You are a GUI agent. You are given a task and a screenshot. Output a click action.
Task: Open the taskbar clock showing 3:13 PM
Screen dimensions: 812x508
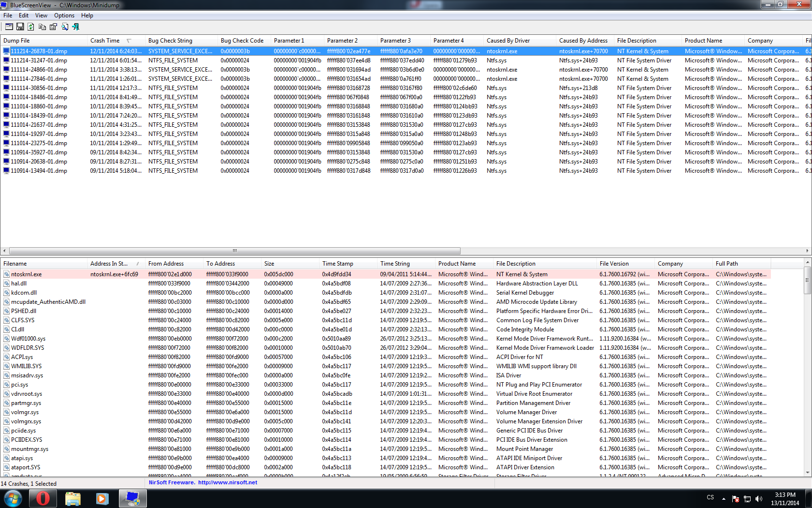[x=785, y=499]
